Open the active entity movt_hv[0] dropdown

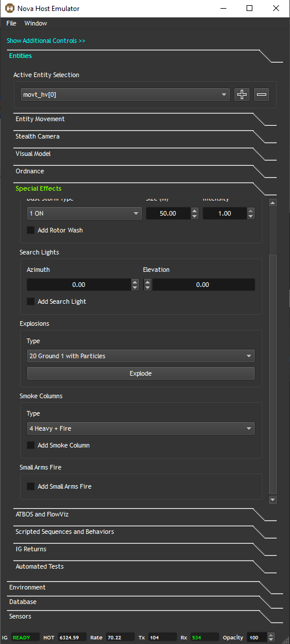click(125, 94)
